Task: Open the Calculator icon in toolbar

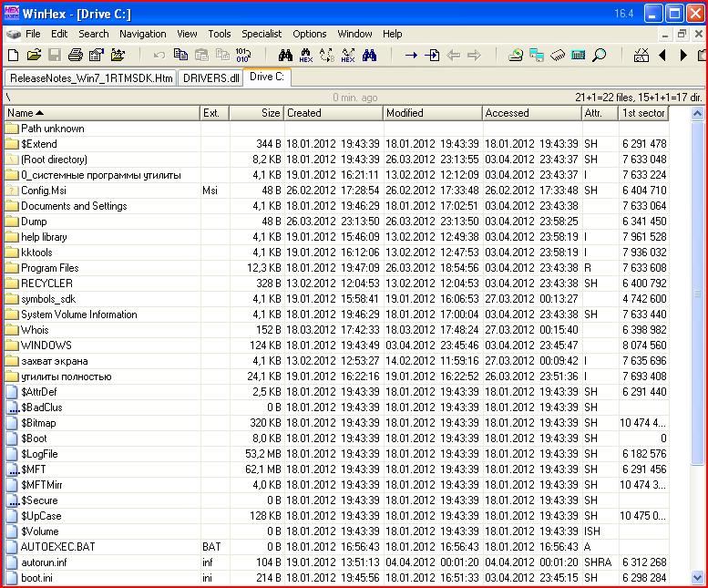Action: (x=579, y=56)
